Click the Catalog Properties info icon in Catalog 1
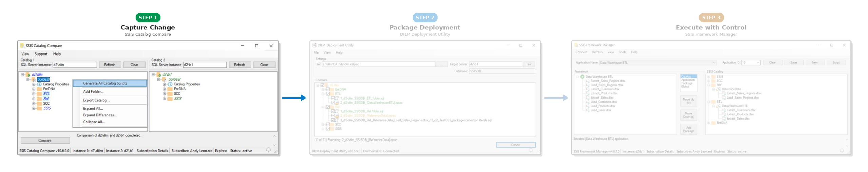Screen dimensions: 868x172 pos(39,84)
